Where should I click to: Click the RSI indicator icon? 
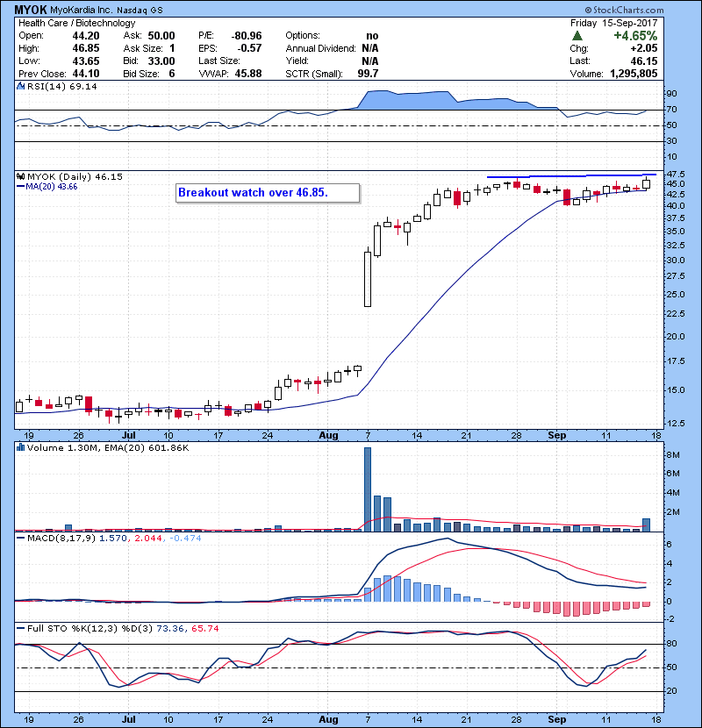(20, 86)
